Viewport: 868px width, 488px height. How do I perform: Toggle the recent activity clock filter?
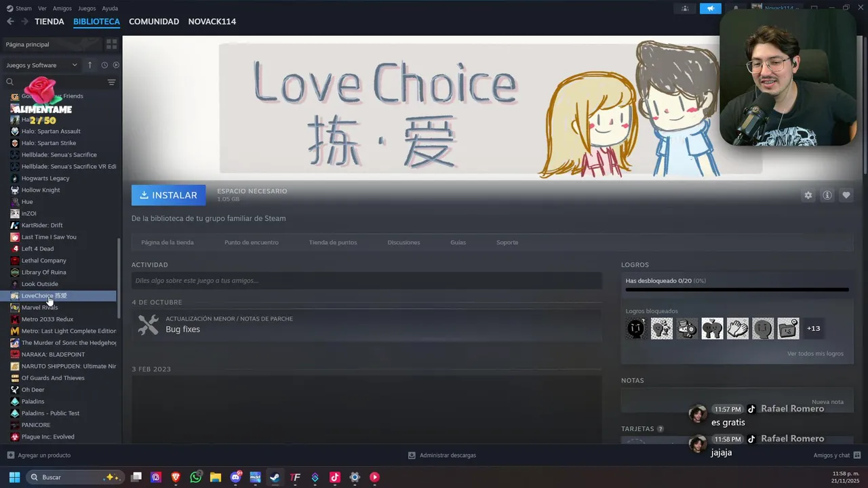[104, 65]
